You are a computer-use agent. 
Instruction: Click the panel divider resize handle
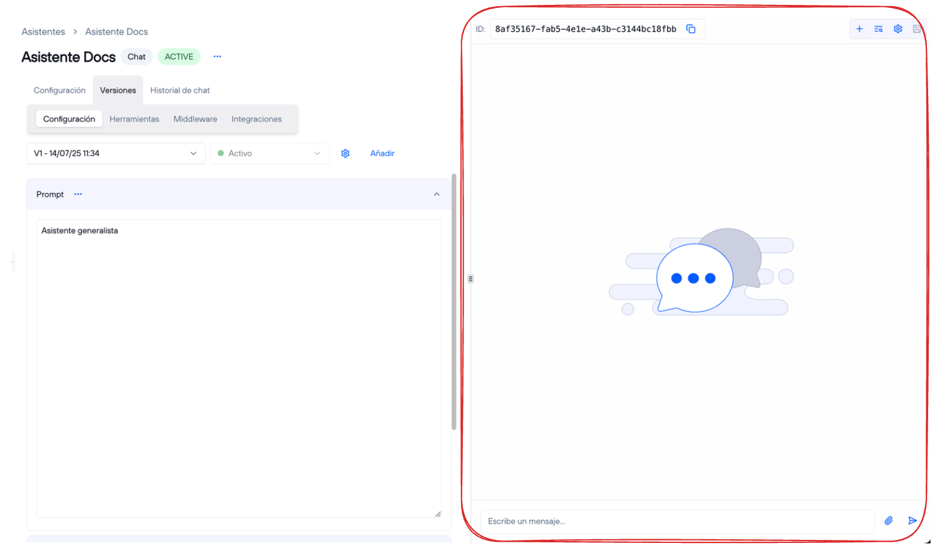[470, 278]
